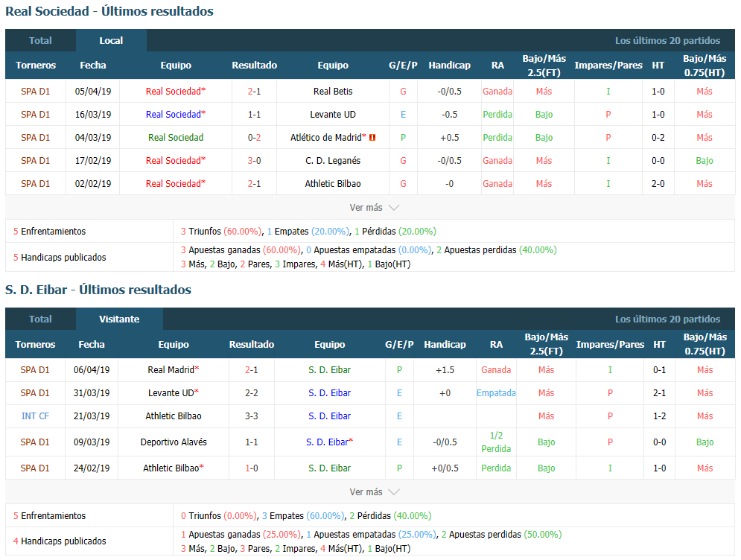
Task: Open C. D. Leganés team link
Action: coord(333,161)
